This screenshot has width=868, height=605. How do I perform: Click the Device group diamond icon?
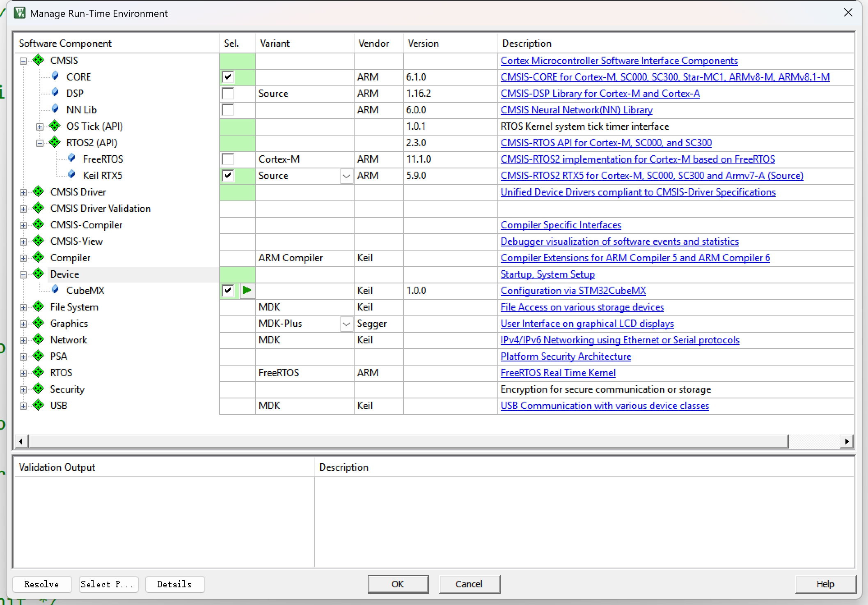pos(38,274)
